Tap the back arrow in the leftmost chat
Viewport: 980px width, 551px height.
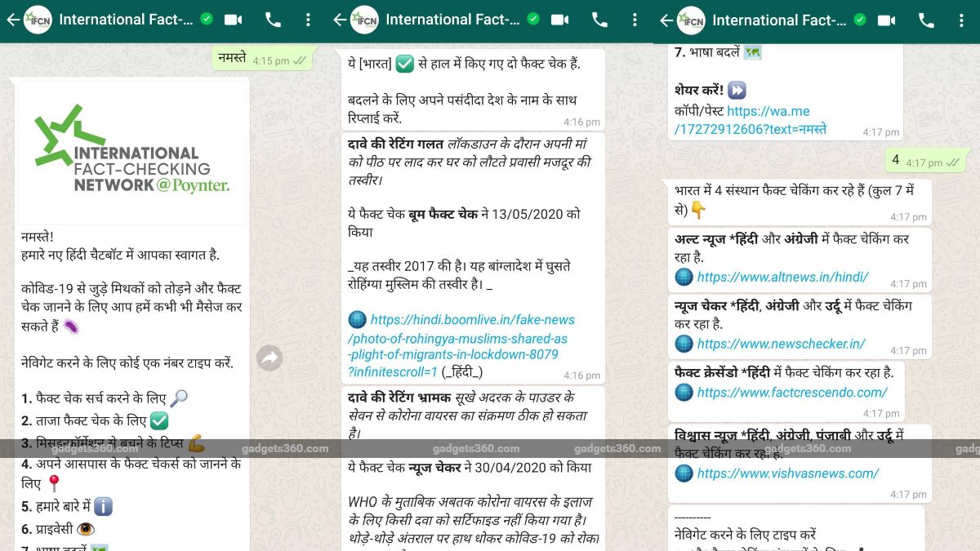[12, 20]
